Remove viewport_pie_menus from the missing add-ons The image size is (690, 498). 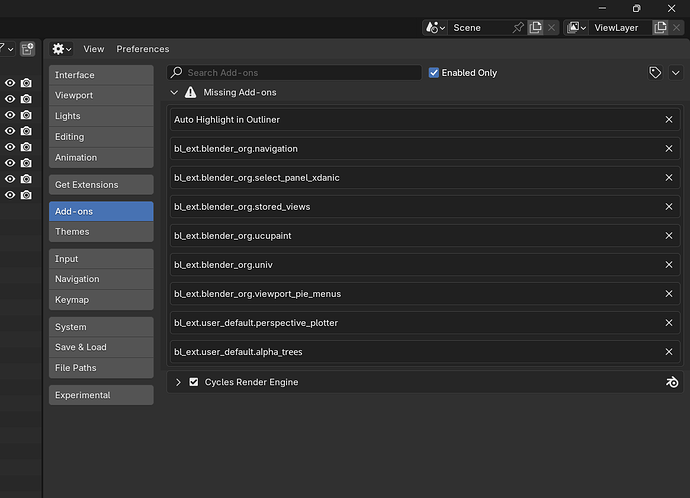[x=669, y=294]
